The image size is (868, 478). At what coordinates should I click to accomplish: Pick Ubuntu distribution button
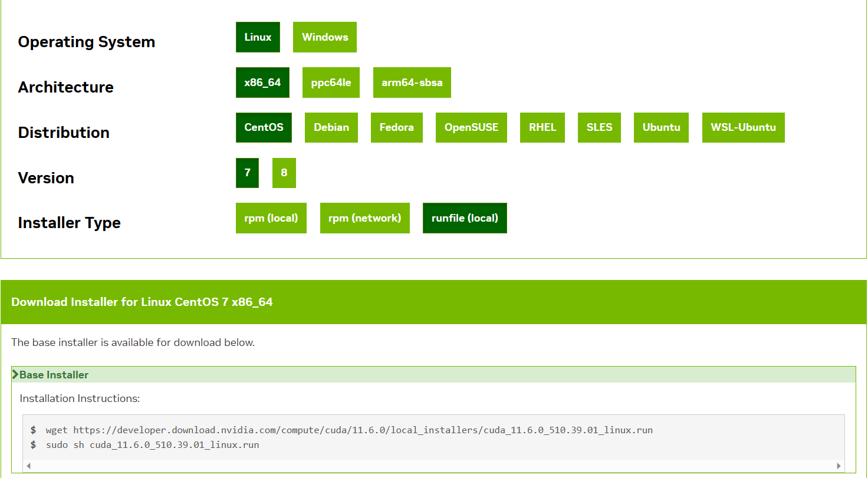point(661,127)
